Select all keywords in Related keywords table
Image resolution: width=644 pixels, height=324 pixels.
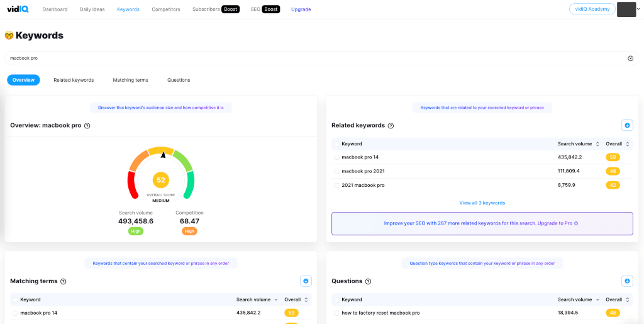[x=336, y=144]
